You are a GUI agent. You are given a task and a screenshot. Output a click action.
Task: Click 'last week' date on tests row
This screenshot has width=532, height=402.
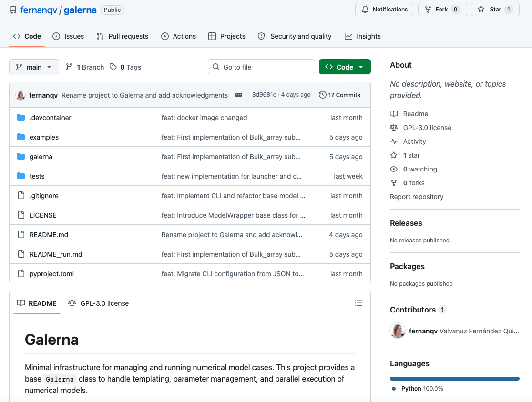348,176
